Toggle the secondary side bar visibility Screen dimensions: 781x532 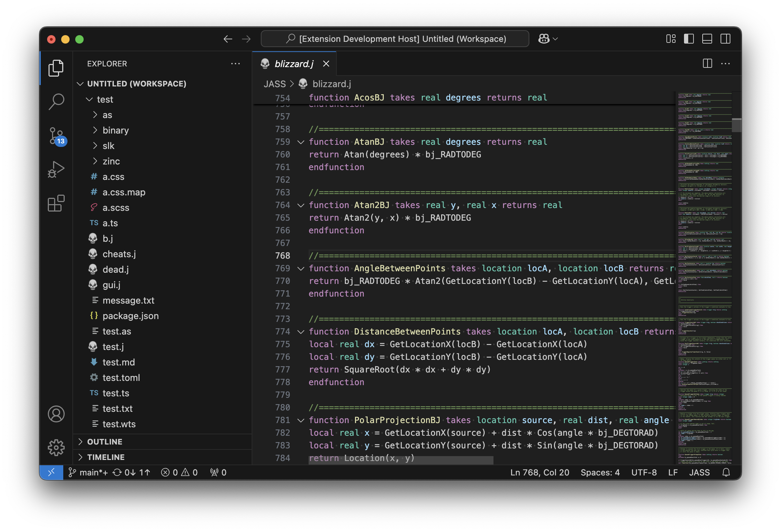point(725,39)
